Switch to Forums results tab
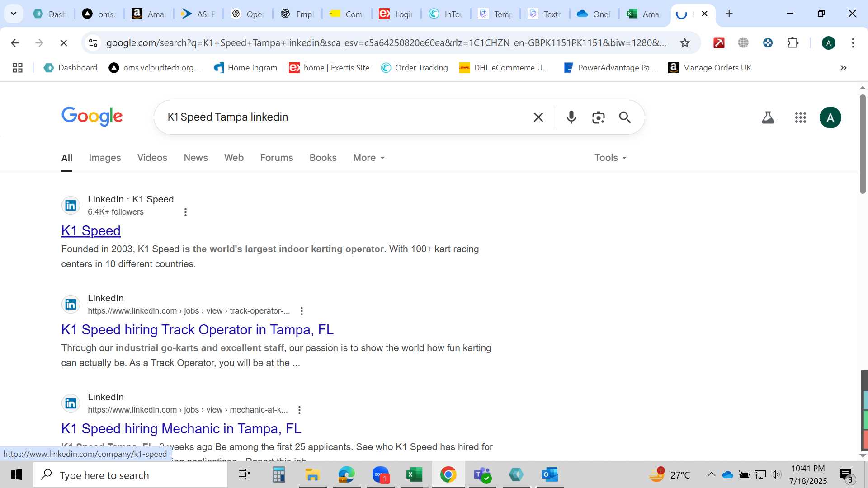This screenshot has width=868, height=488. pos(277,158)
